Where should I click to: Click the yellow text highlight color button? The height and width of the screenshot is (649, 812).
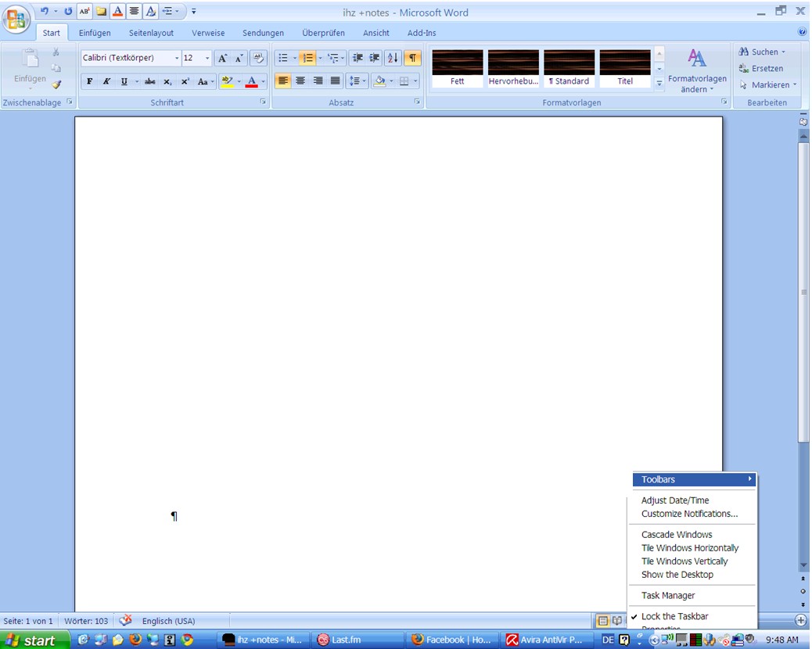coord(227,81)
